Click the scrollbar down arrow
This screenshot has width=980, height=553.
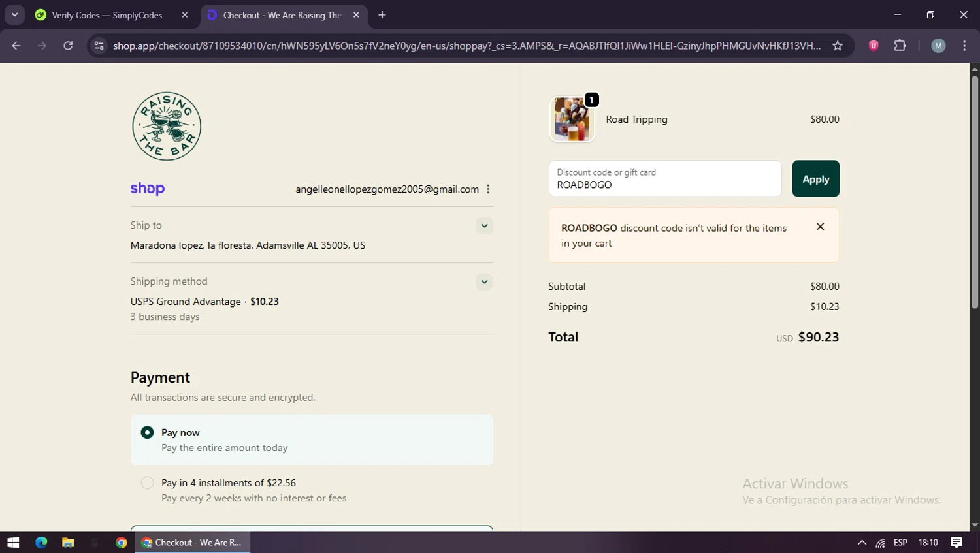click(975, 525)
